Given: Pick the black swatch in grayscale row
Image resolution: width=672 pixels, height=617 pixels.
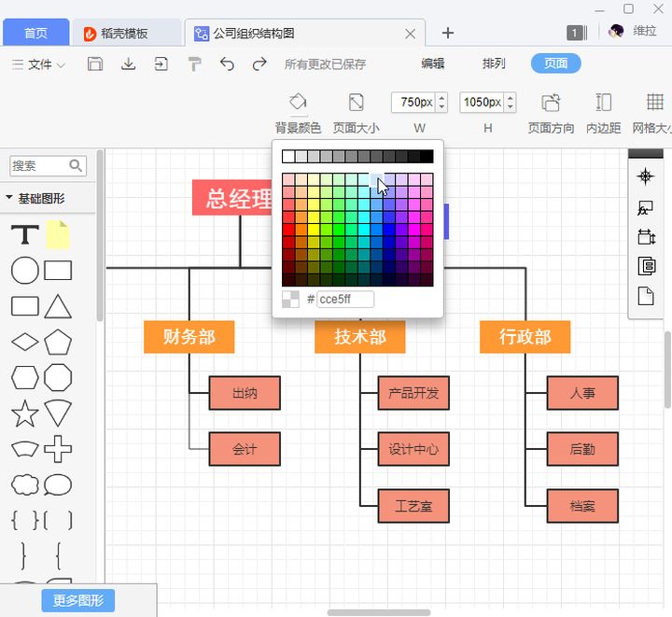Looking at the screenshot, I should pos(427,157).
